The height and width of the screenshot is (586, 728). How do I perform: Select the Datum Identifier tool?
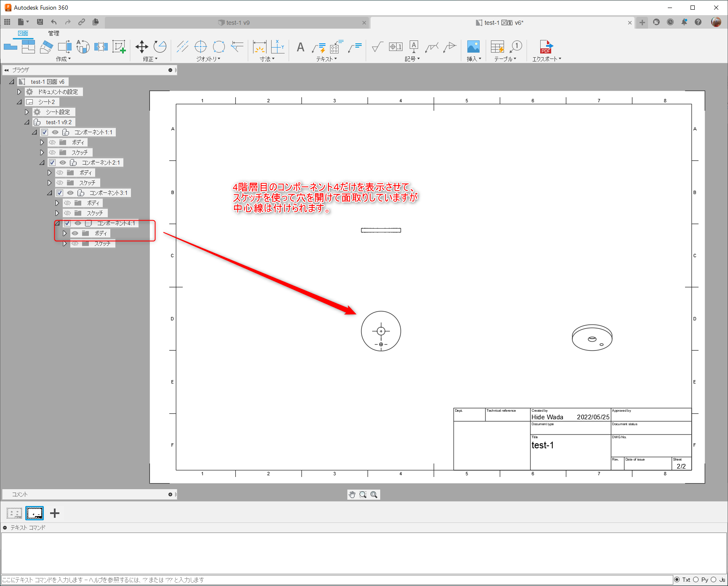pos(413,47)
